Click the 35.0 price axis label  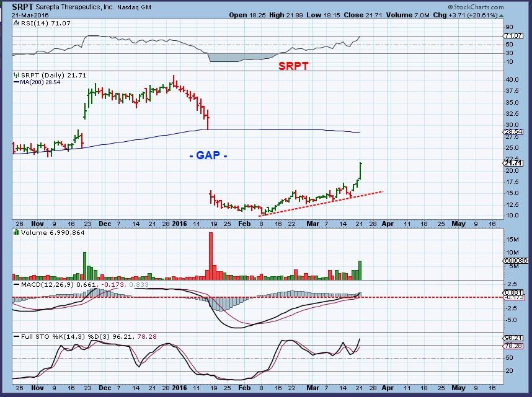coord(512,102)
